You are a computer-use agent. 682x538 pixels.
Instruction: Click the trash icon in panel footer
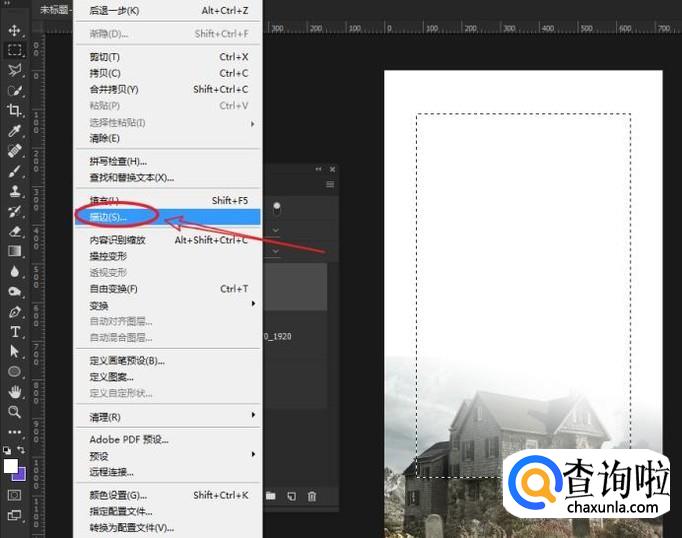(x=312, y=496)
